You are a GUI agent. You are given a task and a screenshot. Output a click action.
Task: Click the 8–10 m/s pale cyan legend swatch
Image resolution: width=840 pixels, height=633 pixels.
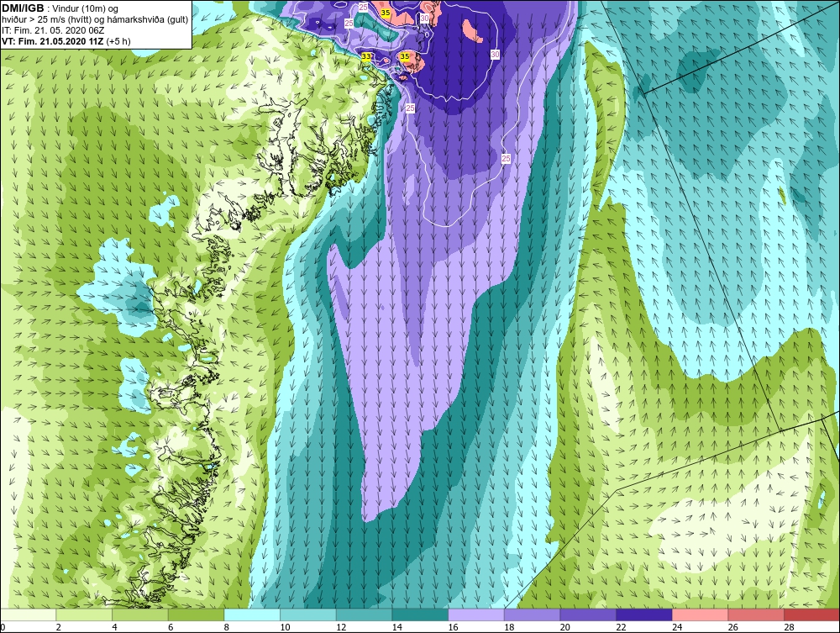coord(252,615)
